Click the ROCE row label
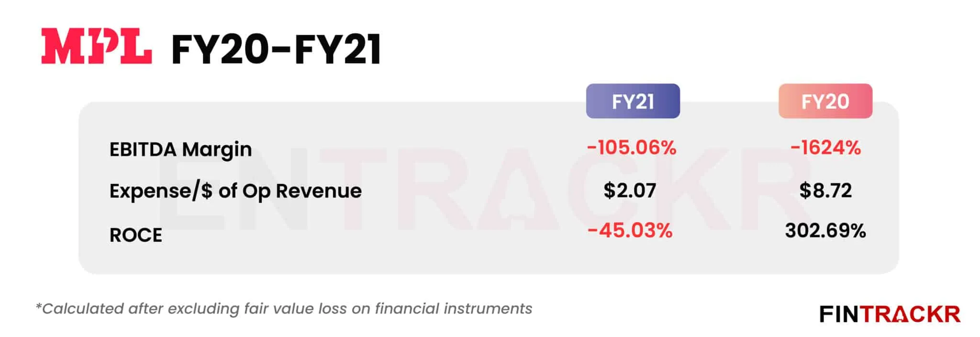The image size is (980, 337). pyautogui.click(x=136, y=235)
